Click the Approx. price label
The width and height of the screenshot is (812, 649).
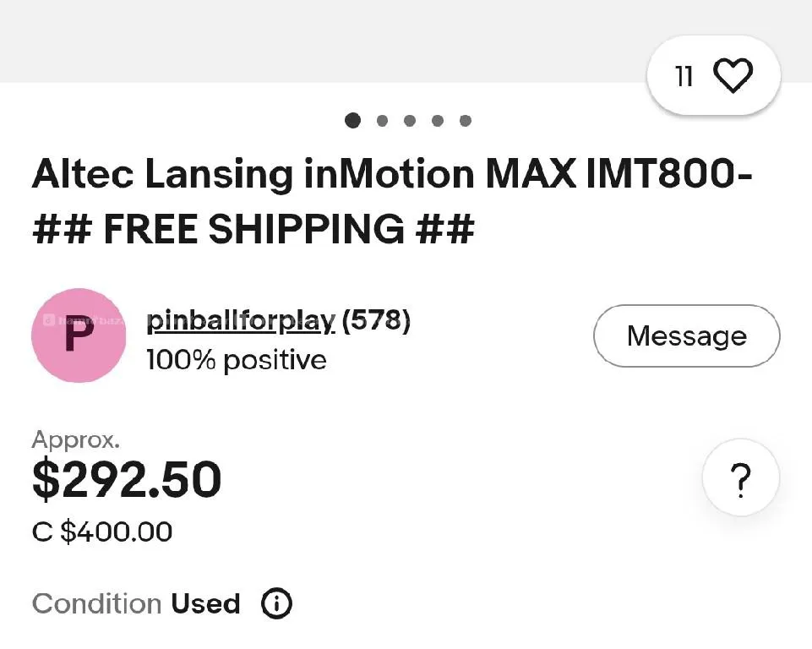pyautogui.click(x=75, y=439)
